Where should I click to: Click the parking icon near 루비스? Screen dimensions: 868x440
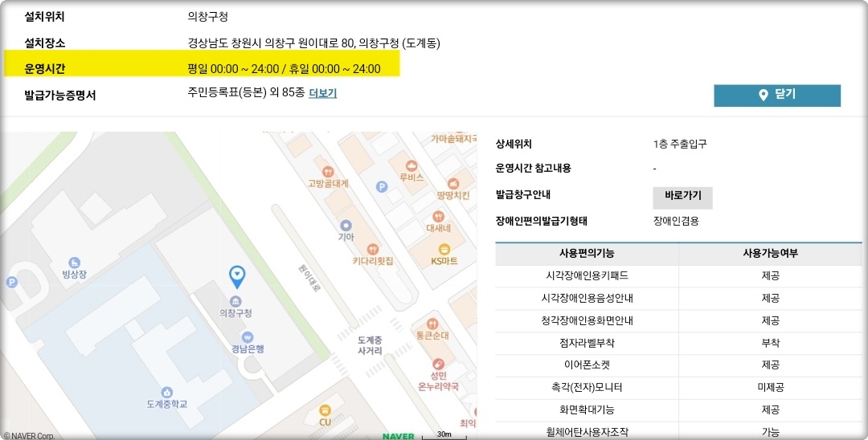point(382,187)
